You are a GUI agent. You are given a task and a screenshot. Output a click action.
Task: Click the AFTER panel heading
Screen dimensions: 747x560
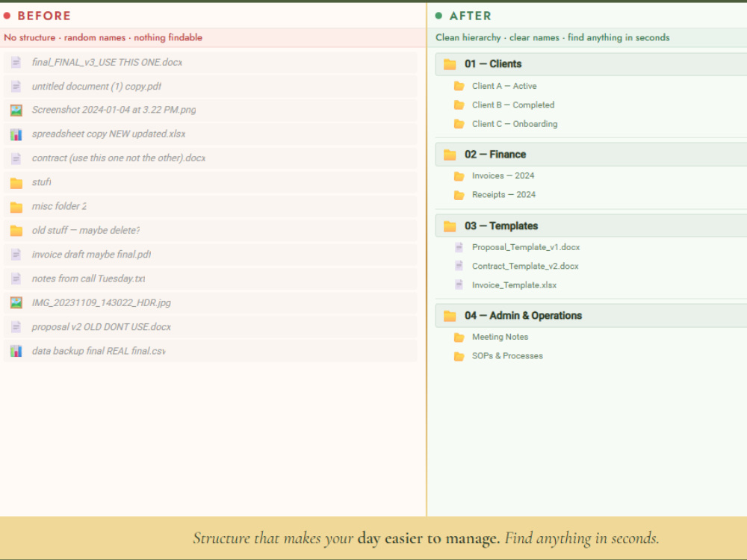[470, 16]
